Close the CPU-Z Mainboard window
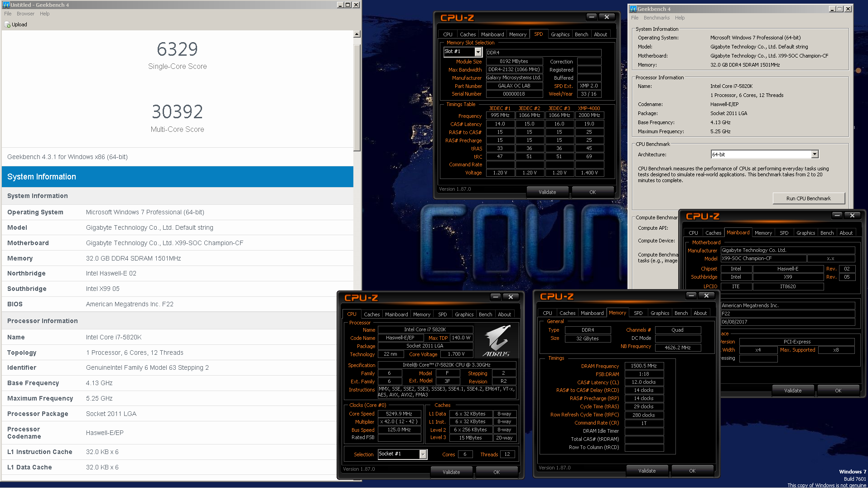Viewport: 868px width, 488px height. (852, 215)
